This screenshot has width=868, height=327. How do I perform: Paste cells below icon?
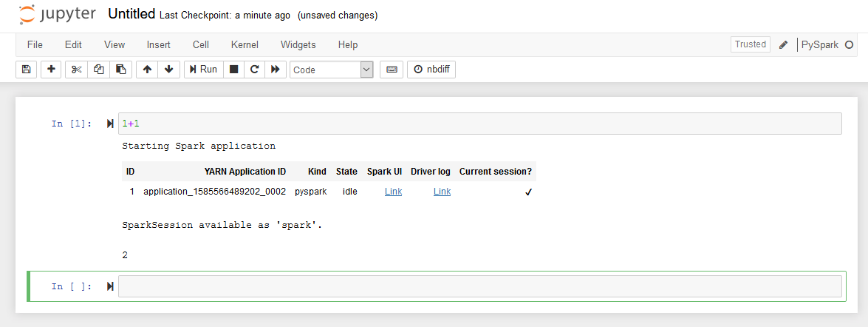click(x=120, y=70)
